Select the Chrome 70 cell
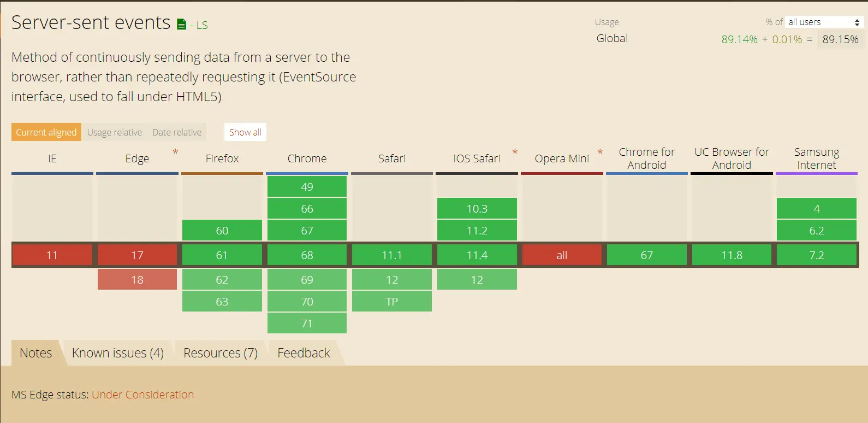Viewport: 868px width, 423px height. coord(307,302)
